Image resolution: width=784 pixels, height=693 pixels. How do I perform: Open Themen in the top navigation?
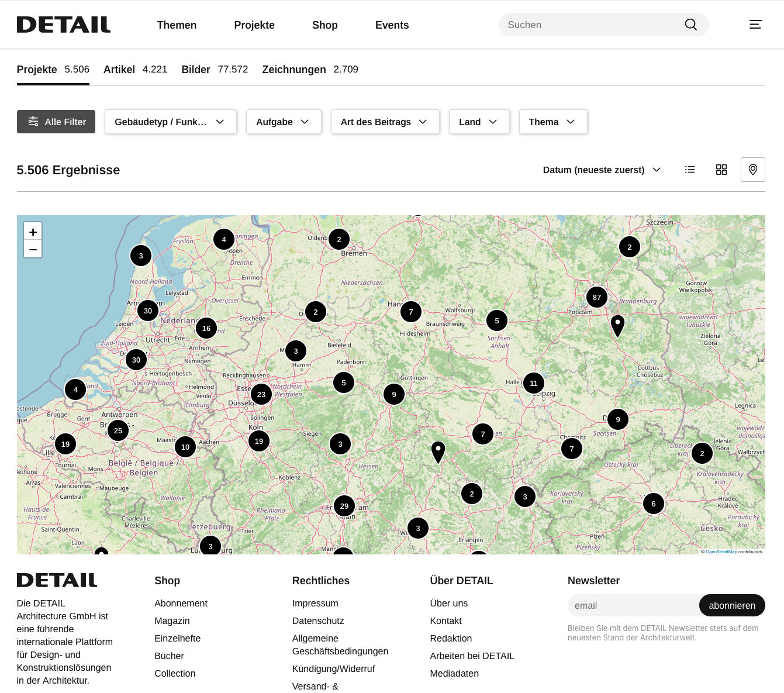[177, 25]
